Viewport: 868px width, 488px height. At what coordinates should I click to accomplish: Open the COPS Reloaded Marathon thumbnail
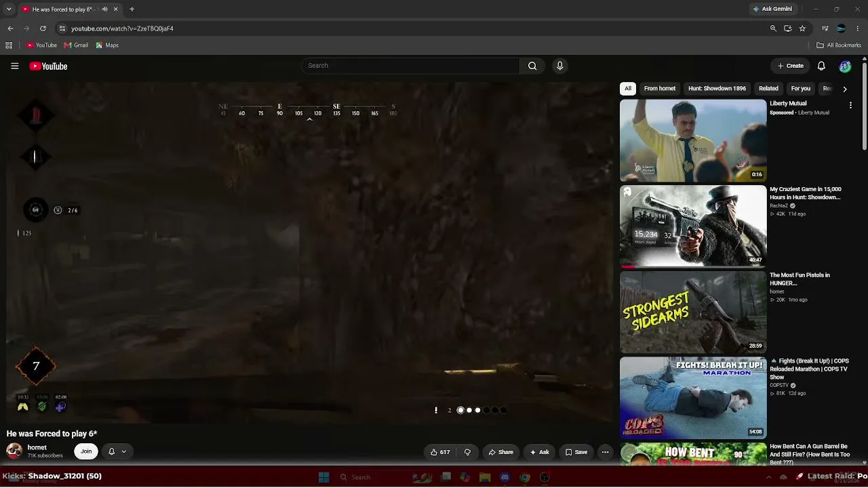[x=693, y=399]
